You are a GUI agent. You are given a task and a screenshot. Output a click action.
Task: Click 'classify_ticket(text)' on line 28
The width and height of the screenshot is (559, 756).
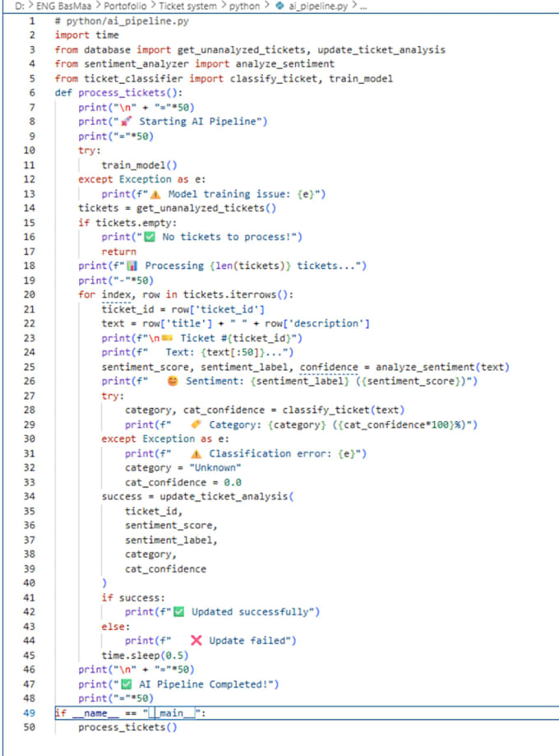click(x=343, y=410)
